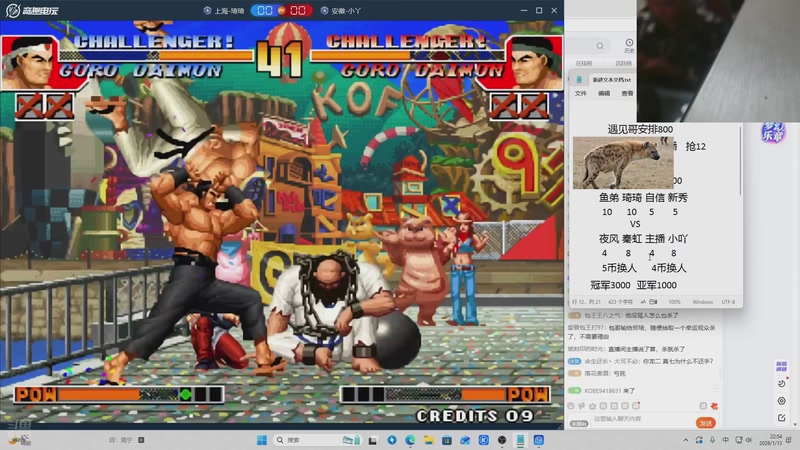Viewport: 800px width, 450px height.
Task: Click player name 安徽-小丫 in title bar
Action: click(x=346, y=10)
